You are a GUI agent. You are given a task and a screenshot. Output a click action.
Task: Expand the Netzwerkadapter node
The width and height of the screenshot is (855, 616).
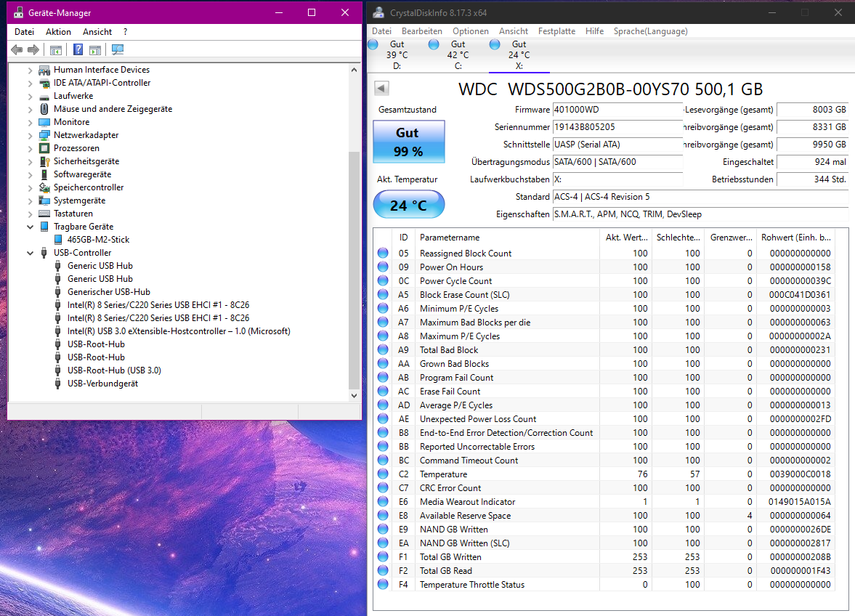point(30,135)
